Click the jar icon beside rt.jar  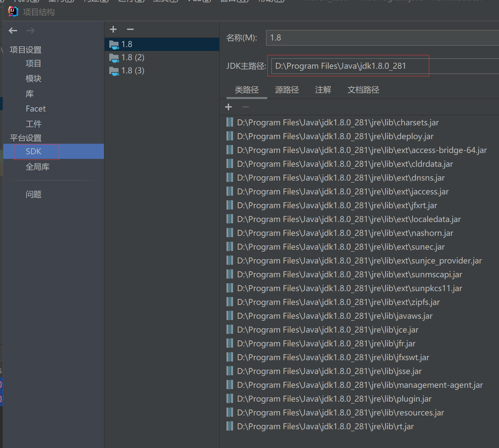[x=230, y=426]
